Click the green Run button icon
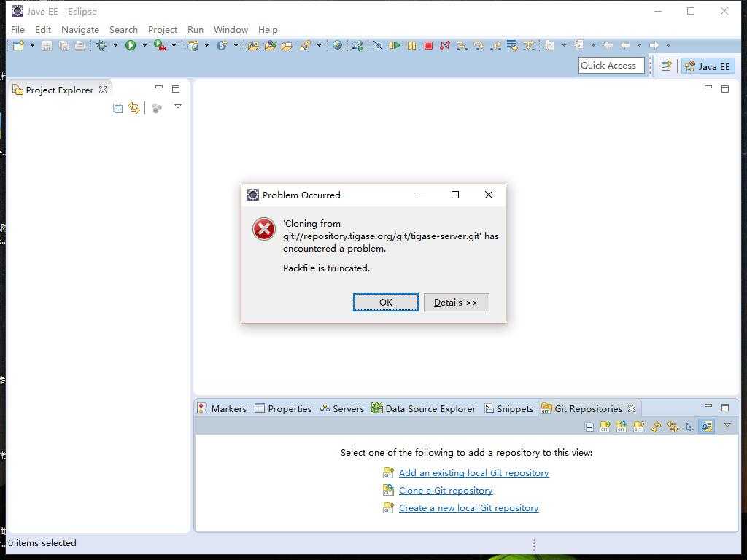This screenshot has width=747, height=560. 131,45
